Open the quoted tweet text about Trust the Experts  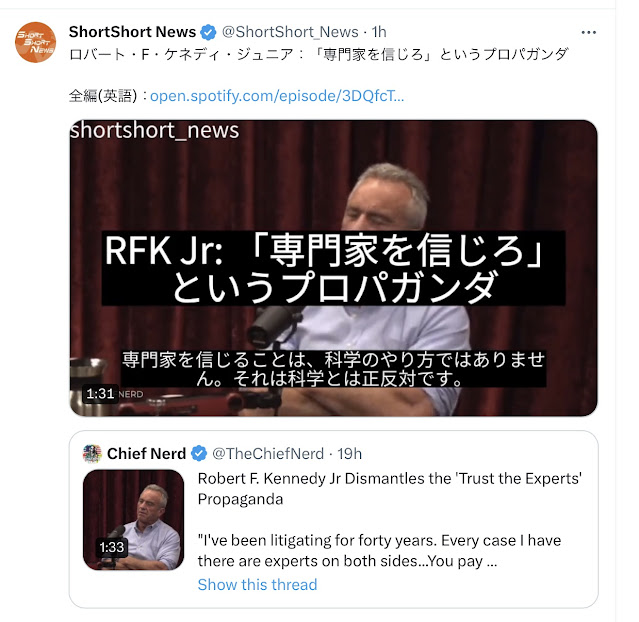(390, 520)
